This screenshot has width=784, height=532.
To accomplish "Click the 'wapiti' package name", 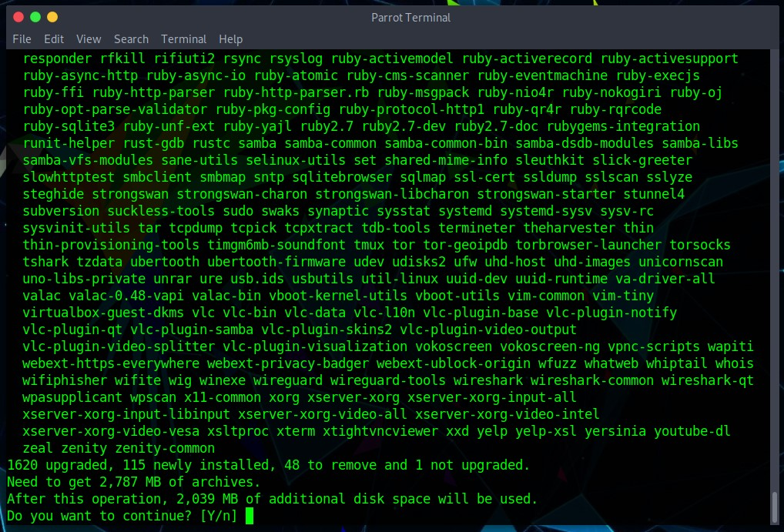I will 731,346.
